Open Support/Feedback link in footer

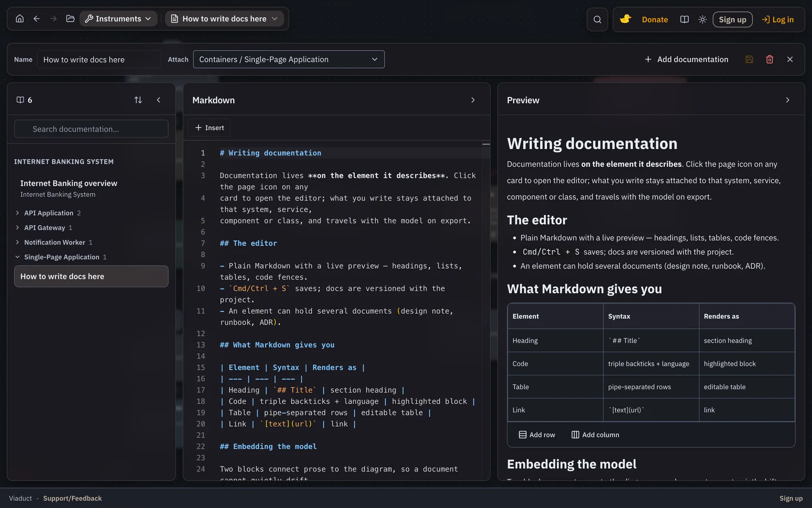pyautogui.click(x=73, y=498)
